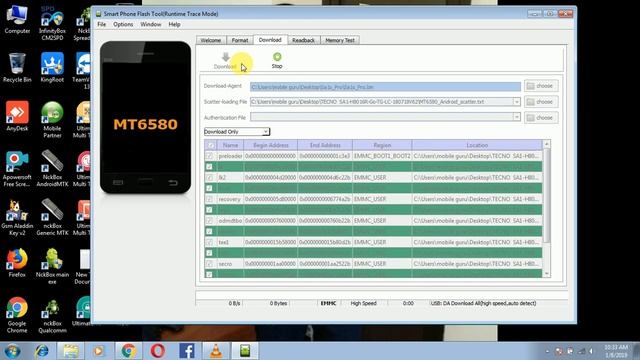Open Internet Explorer in taskbar
The image size is (640, 360).
coord(41,351)
